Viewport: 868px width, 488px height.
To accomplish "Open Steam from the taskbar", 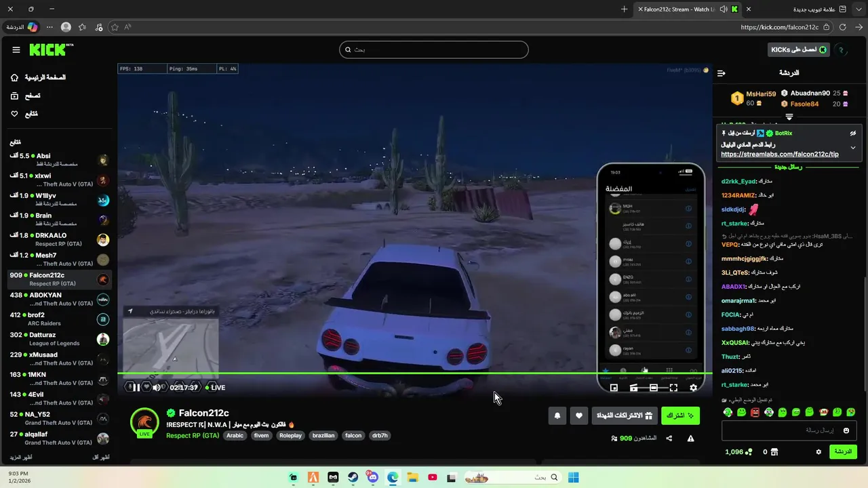I will coord(353,477).
